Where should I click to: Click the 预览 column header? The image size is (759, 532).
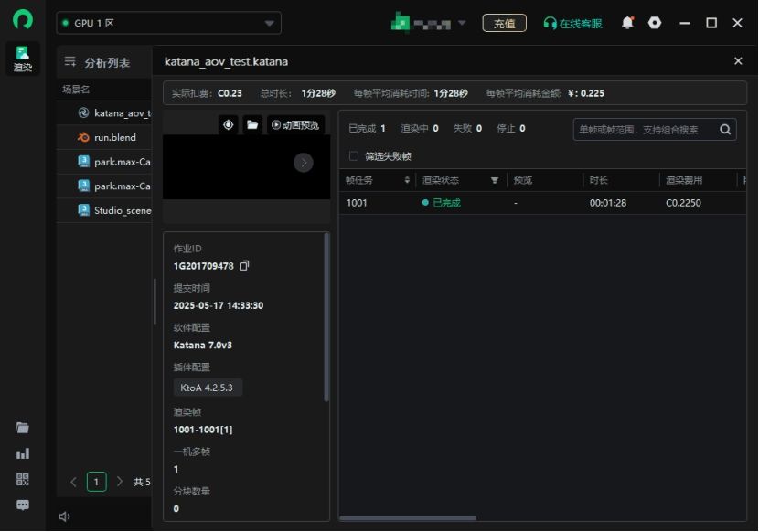click(523, 180)
